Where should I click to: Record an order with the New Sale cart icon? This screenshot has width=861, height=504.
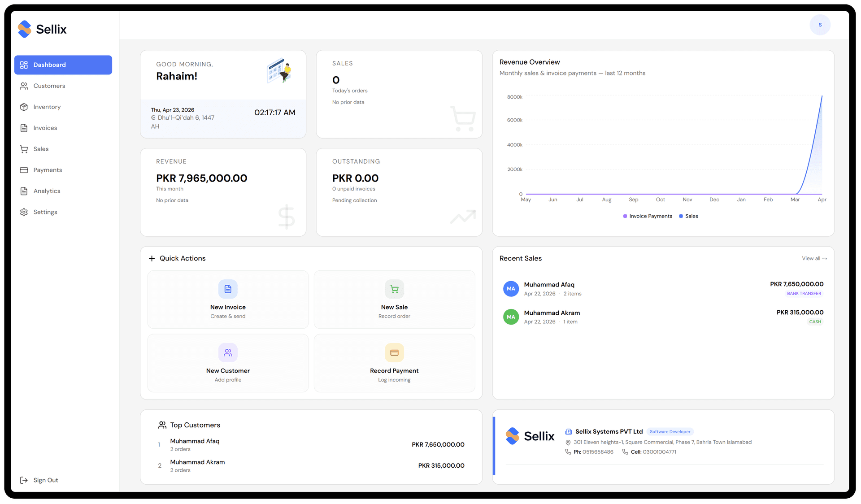click(394, 289)
